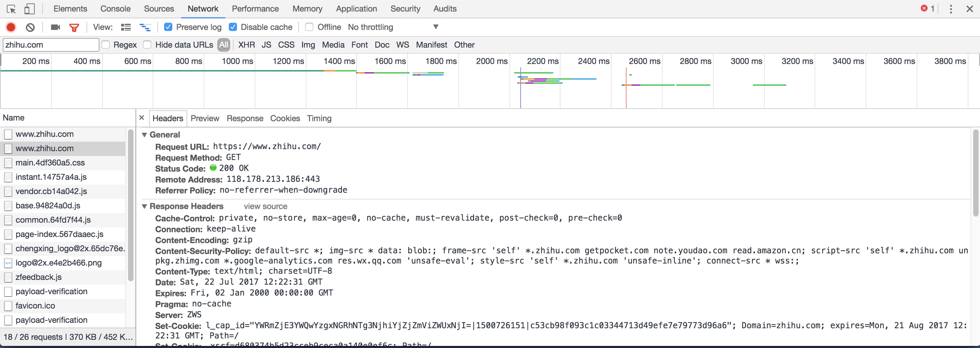980x348 pixels.
Task: Filter requests by Doc
Action: point(382,45)
